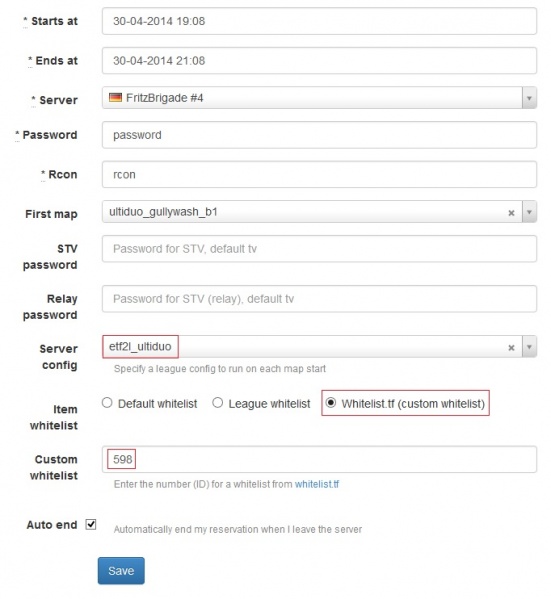Expand the First map dropdown arrow
The image size is (551, 599).
[529, 212]
